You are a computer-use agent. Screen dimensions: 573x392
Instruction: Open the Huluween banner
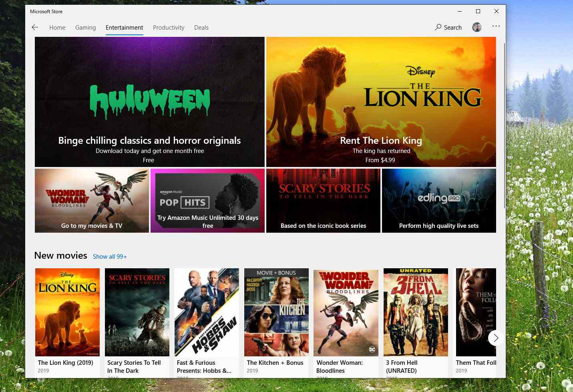click(150, 102)
